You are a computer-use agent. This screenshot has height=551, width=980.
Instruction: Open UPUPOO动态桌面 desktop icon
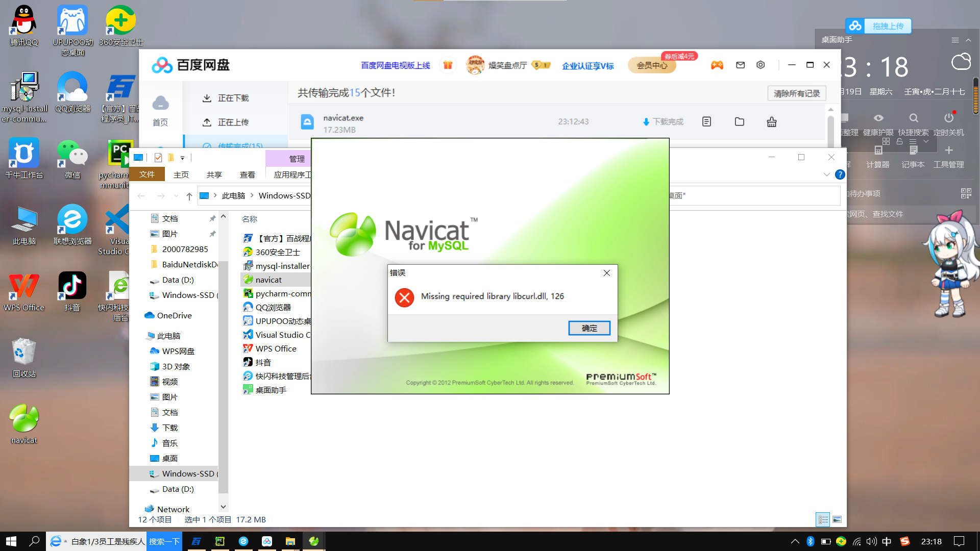72,31
